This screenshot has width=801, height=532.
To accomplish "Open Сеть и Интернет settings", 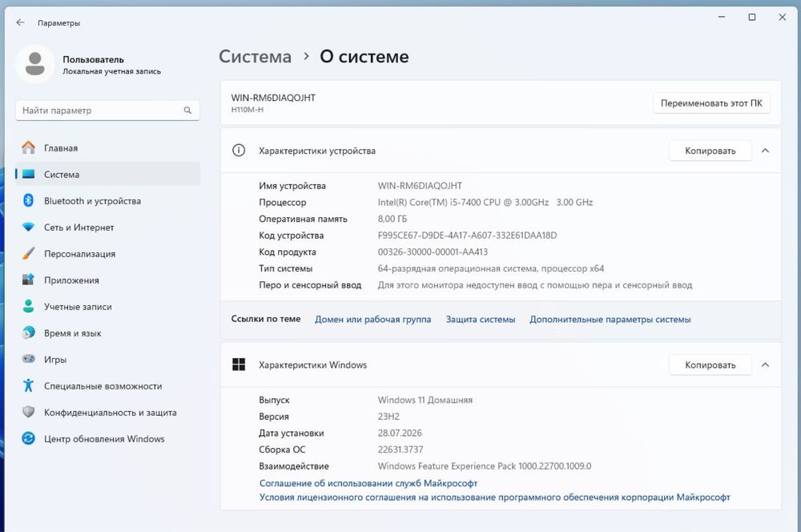I will [108, 228].
